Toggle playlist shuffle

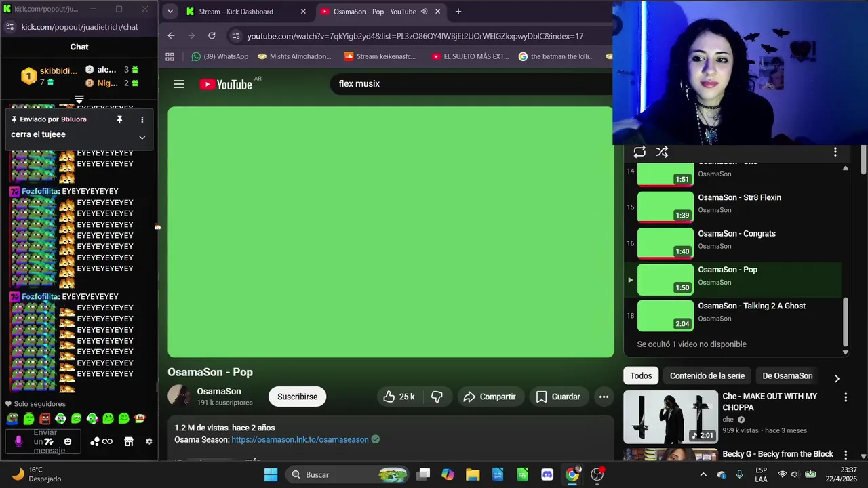click(x=662, y=152)
